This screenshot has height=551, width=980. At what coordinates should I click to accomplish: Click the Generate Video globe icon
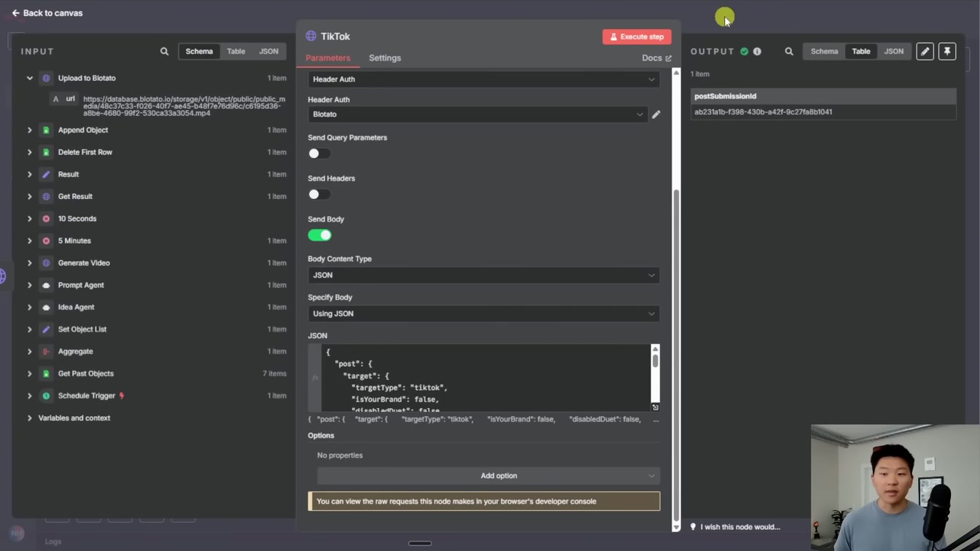point(46,263)
